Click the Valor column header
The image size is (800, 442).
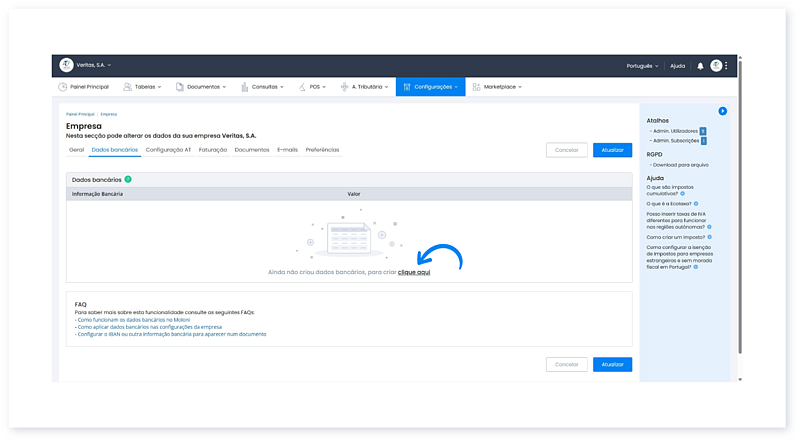pyautogui.click(x=354, y=194)
